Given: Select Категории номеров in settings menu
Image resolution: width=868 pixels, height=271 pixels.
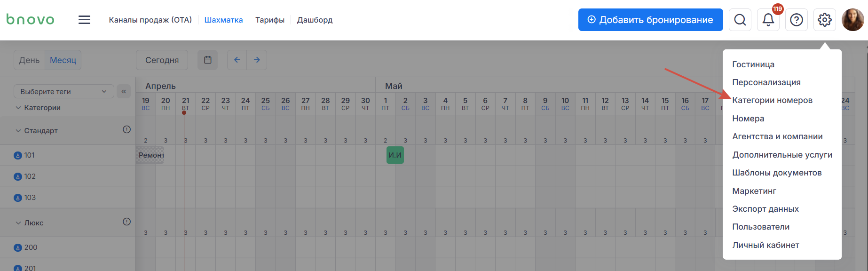Looking at the screenshot, I should tap(772, 100).
